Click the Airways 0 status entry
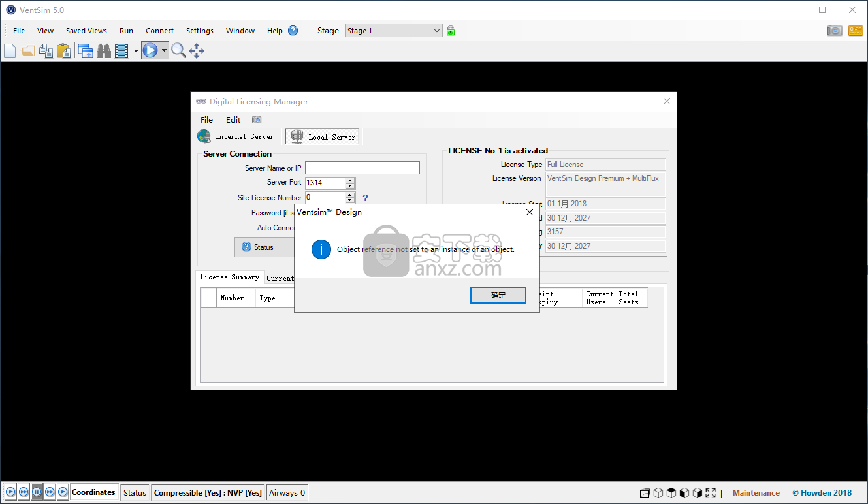The image size is (868, 504). [x=287, y=493]
